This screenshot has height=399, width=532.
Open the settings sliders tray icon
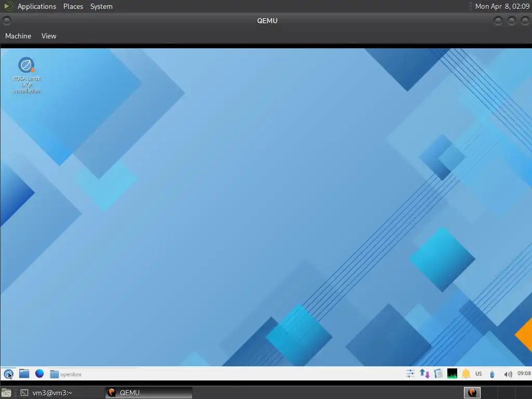[410, 374]
